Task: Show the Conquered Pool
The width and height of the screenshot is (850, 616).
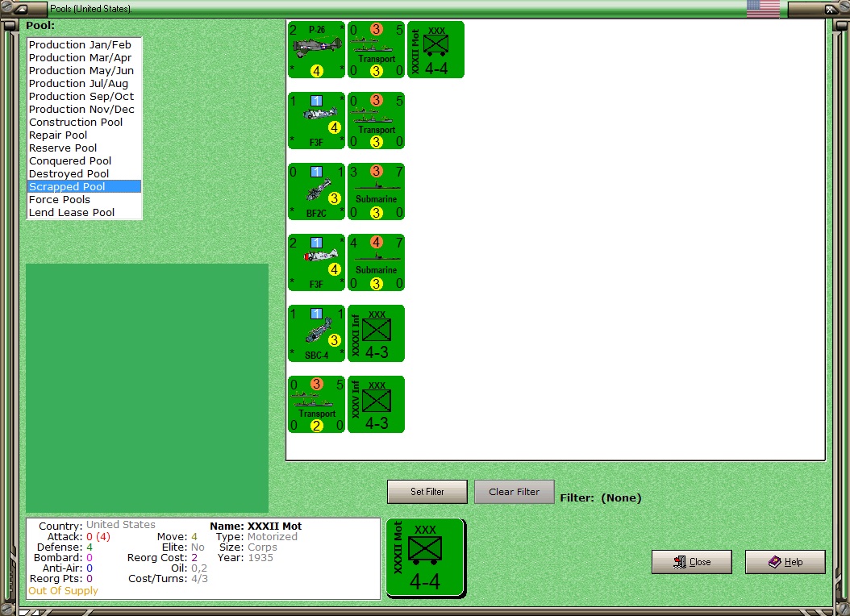Action: [84, 161]
